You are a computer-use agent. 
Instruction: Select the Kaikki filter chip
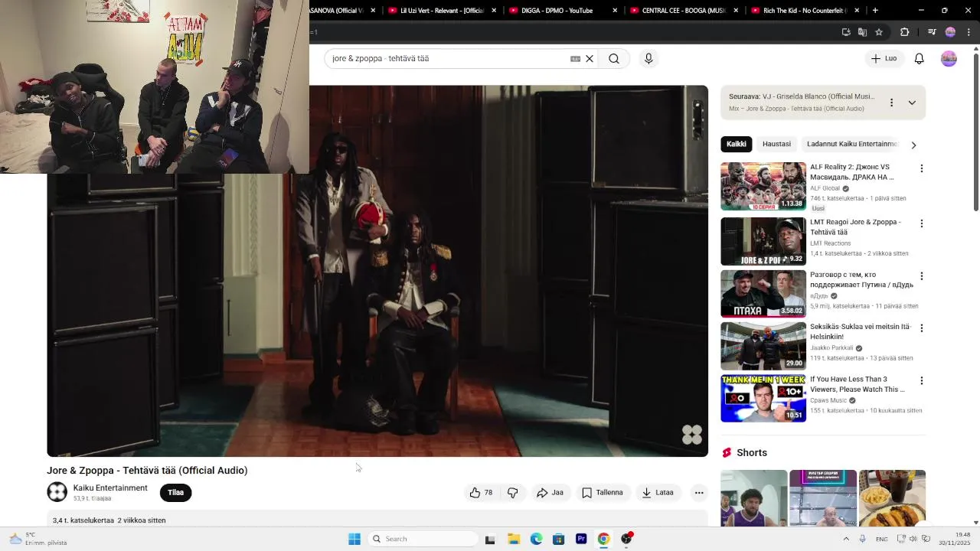[x=737, y=144]
